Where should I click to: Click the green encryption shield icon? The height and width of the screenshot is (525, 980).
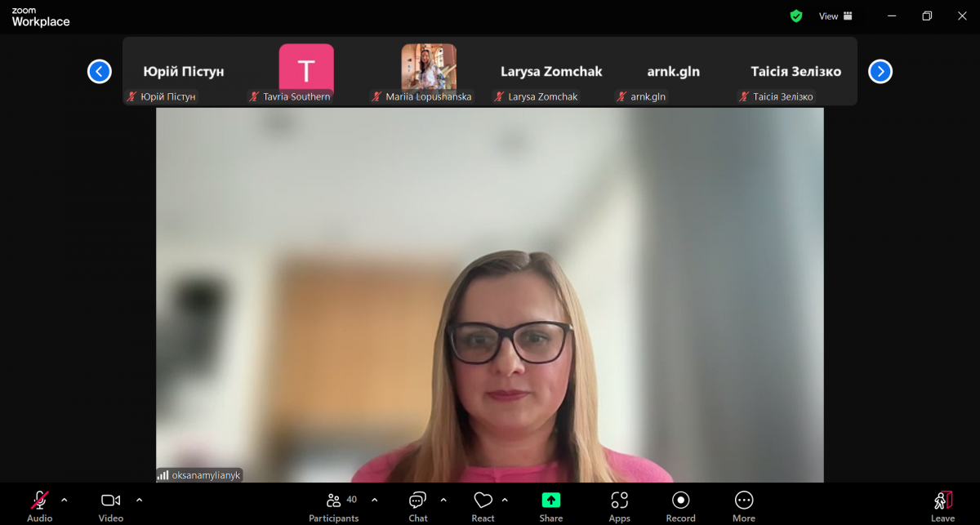796,16
